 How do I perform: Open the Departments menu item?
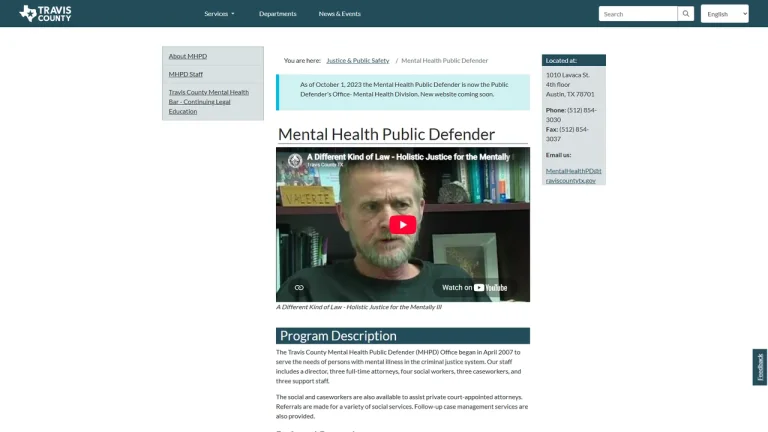[x=278, y=14]
